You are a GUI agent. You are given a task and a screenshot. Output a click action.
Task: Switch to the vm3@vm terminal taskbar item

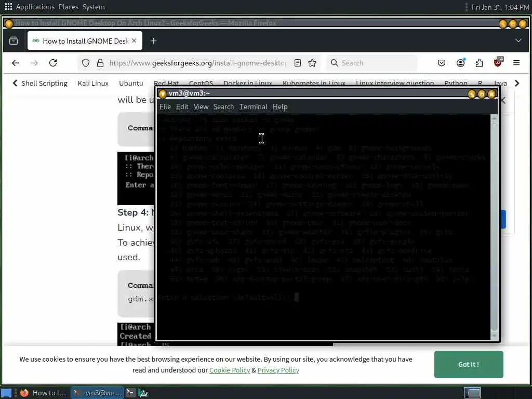click(x=97, y=393)
